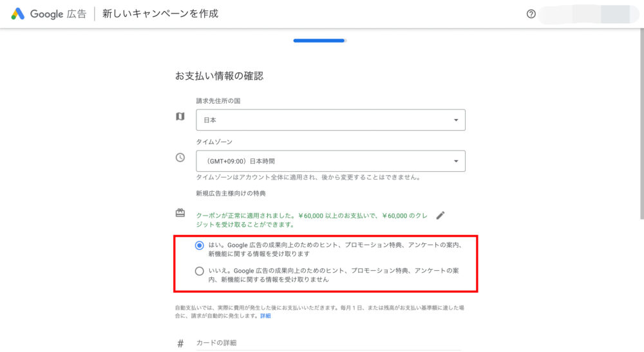The height and width of the screenshot is (352, 644).
Task: Click the # icon beside カードの詳細
Action: click(180, 344)
